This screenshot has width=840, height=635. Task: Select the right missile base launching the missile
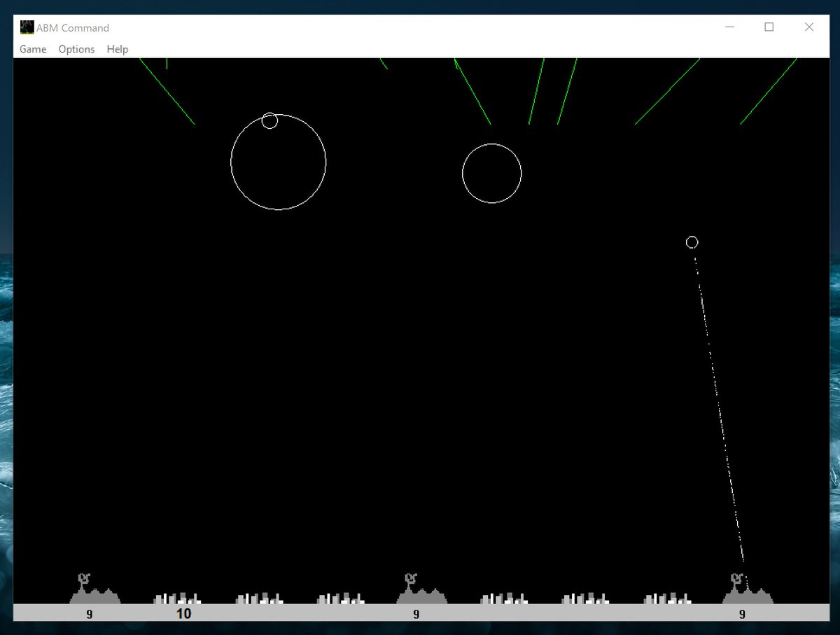point(748,589)
